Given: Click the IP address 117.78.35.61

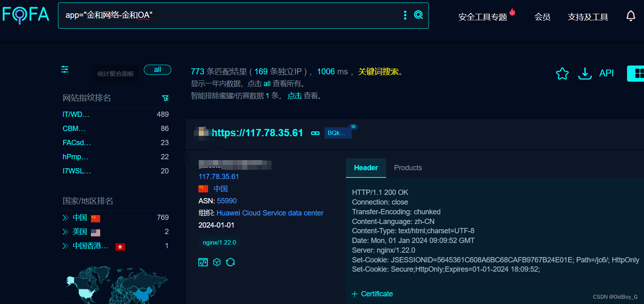Looking at the screenshot, I should [219, 177].
